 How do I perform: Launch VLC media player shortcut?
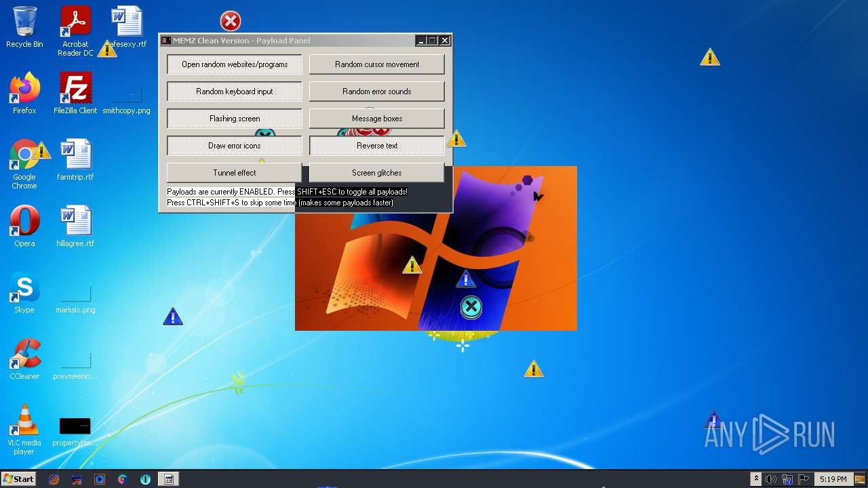pos(24,430)
